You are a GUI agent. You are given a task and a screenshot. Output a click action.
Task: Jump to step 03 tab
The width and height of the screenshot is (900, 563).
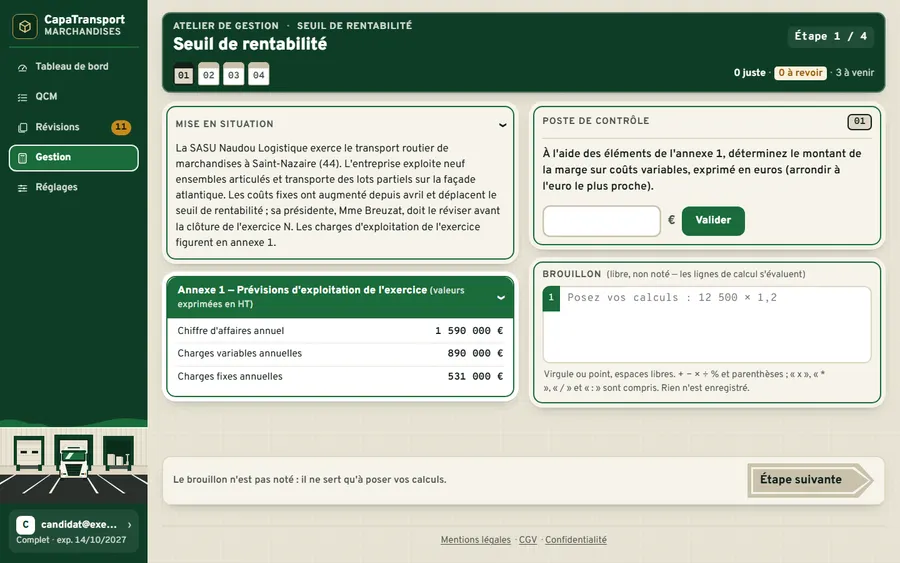(234, 75)
